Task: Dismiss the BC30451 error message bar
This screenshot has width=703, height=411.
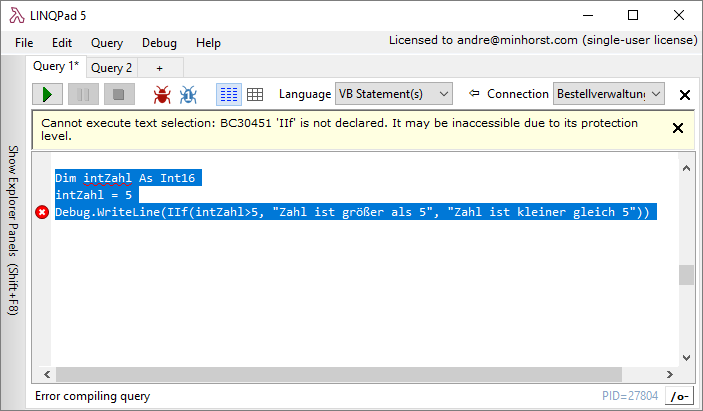Action: pos(678,128)
